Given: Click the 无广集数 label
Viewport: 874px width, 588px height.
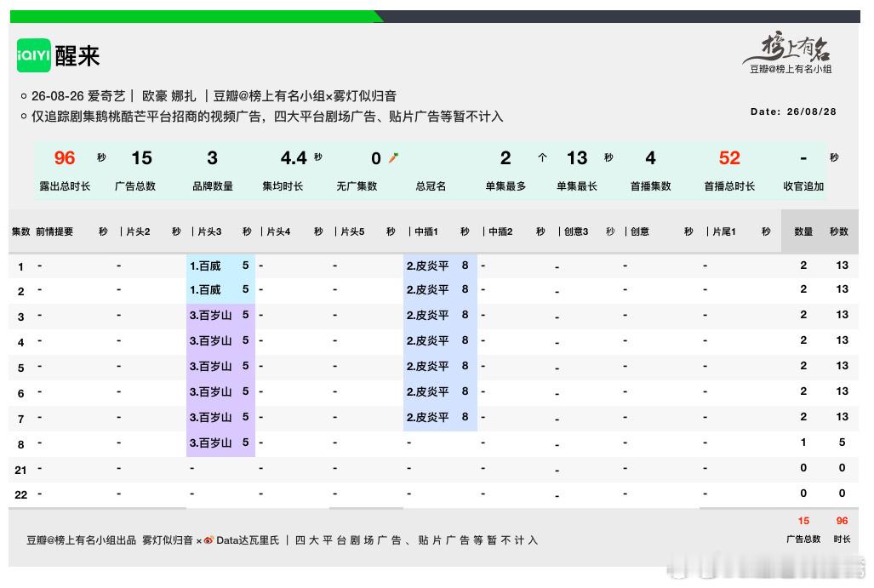Looking at the screenshot, I should (x=357, y=186).
